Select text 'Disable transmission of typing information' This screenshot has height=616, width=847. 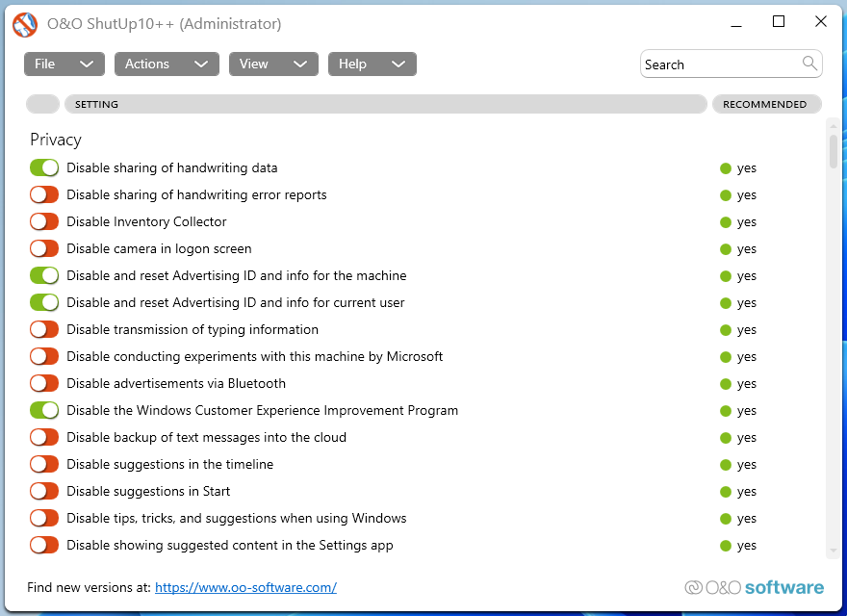pyautogui.click(x=192, y=329)
